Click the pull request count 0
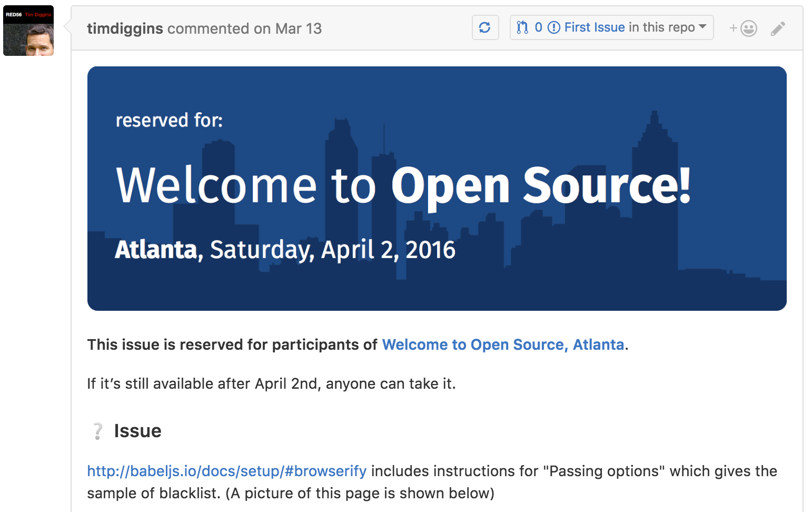Viewport: 812px width, 512px height. click(538, 27)
